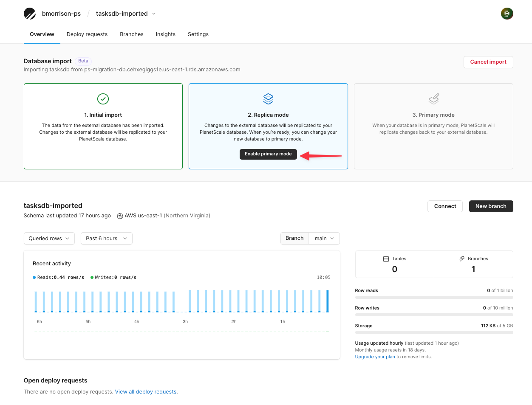Click the Cancel import button
This screenshot has height=405, width=532.
pyautogui.click(x=488, y=62)
